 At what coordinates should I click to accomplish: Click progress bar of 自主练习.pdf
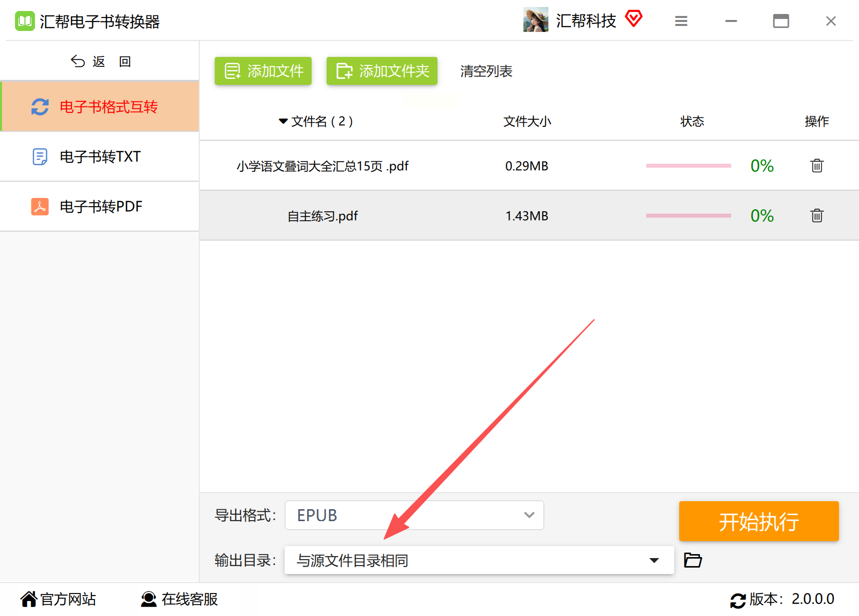(x=688, y=216)
